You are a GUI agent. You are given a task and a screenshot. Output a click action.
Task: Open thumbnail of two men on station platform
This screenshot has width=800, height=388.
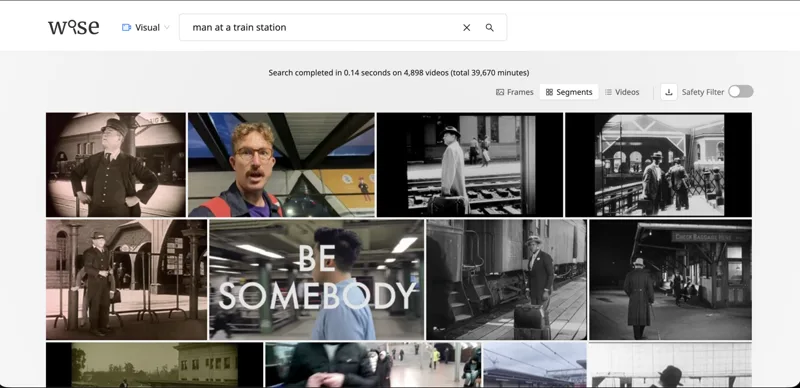[658, 165]
